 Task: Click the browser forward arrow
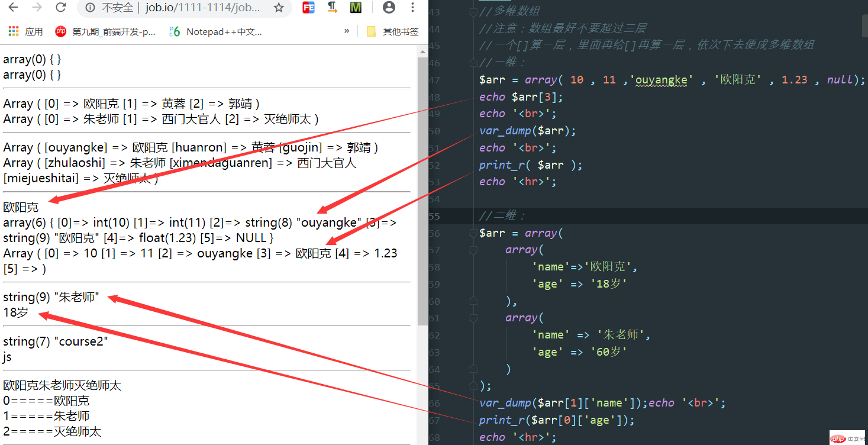coord(37,8)
